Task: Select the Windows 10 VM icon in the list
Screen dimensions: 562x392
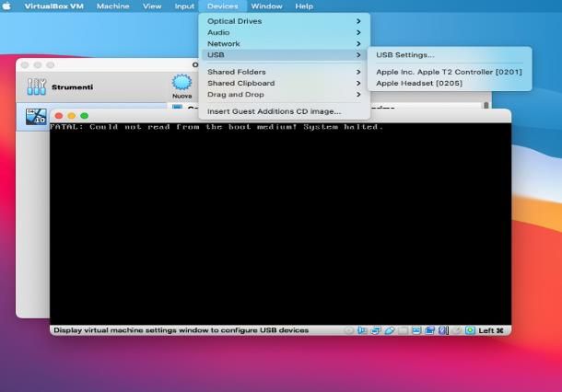Action: point(36,117)
